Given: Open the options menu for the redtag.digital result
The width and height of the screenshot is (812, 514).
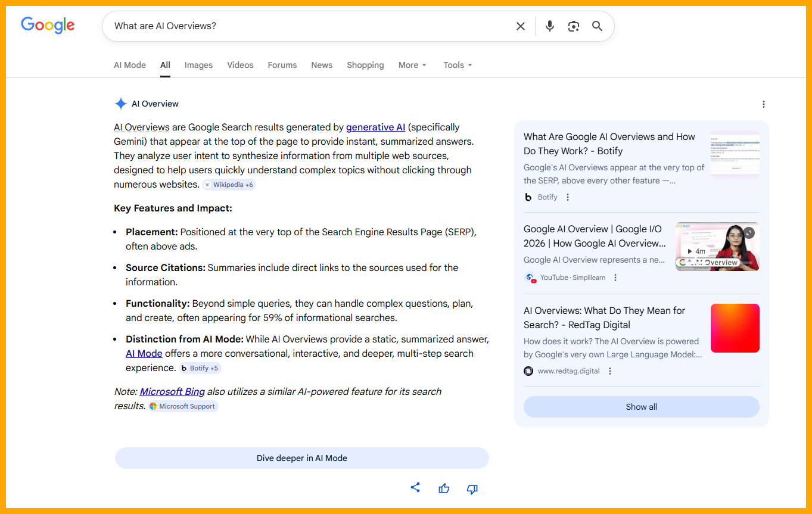Looking at the screenshot, I should coord(610,371).
